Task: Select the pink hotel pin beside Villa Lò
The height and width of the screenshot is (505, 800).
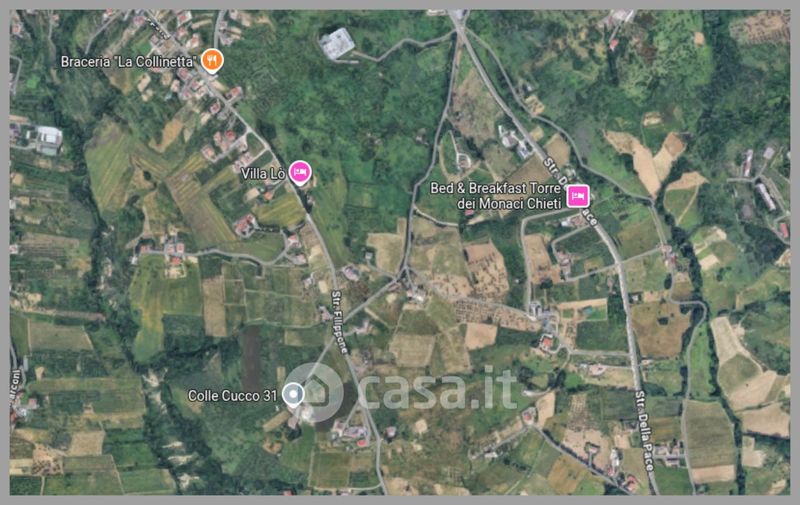Action: [x=300, y=173]
